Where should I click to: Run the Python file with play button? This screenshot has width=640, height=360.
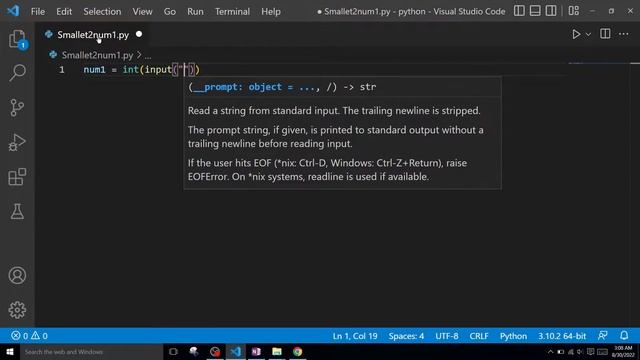pos(576,34)
